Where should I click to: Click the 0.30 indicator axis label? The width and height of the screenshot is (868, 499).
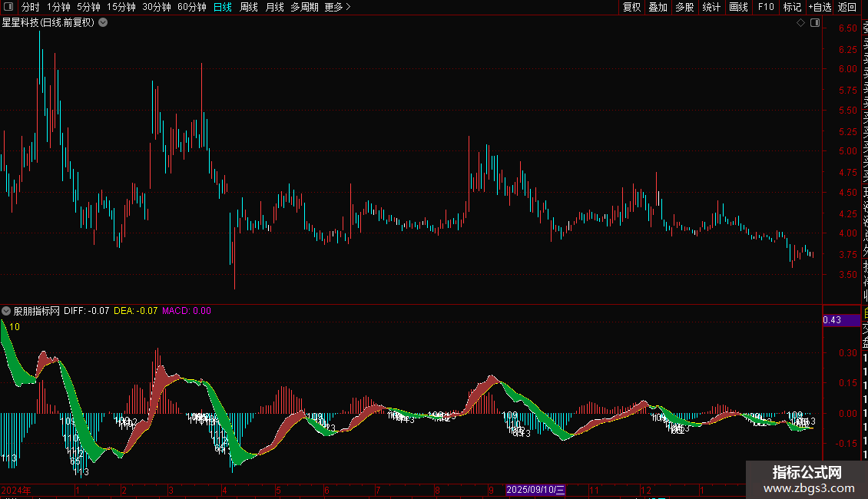tap(847, 353)
